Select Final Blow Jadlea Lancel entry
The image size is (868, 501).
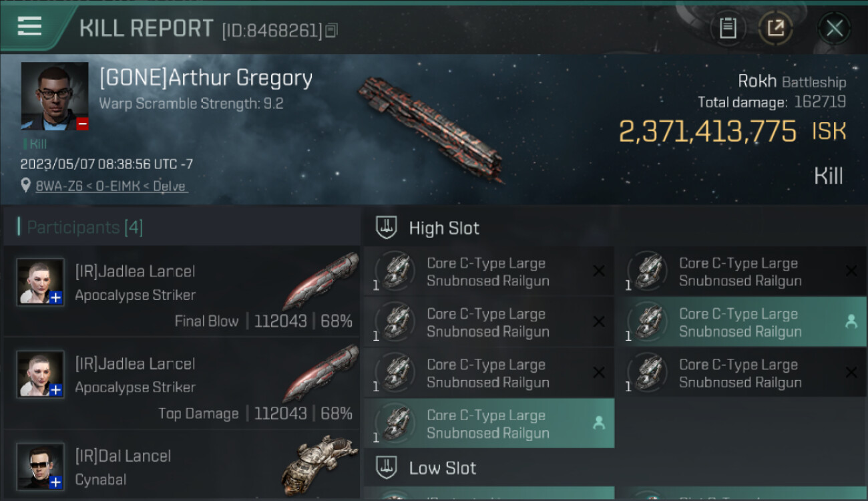point(182,291)
